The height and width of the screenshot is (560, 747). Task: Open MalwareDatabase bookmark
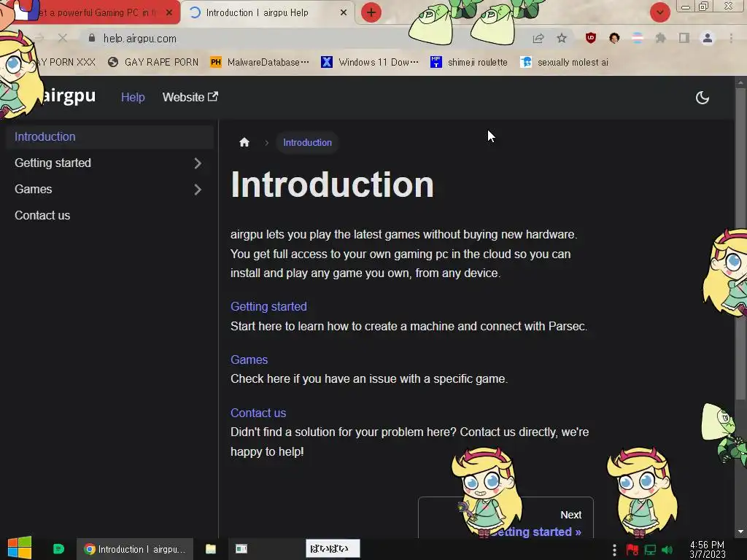(x=260, y=63)
